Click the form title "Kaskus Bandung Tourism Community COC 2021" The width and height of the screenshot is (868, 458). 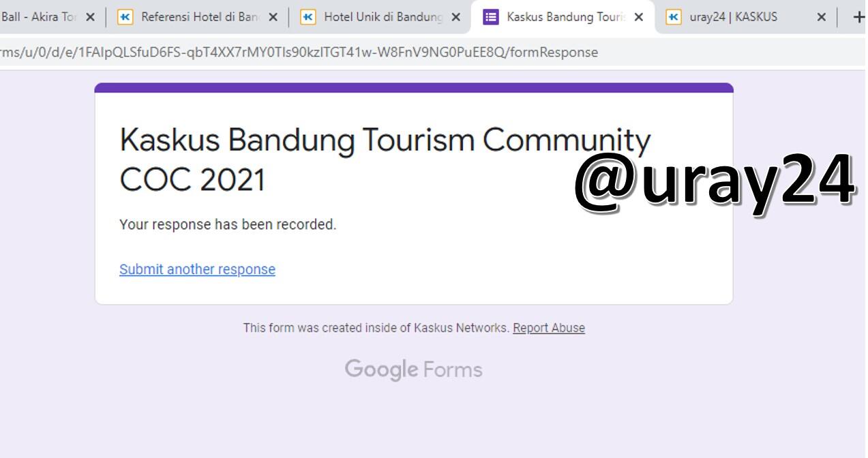pos(385,158)
